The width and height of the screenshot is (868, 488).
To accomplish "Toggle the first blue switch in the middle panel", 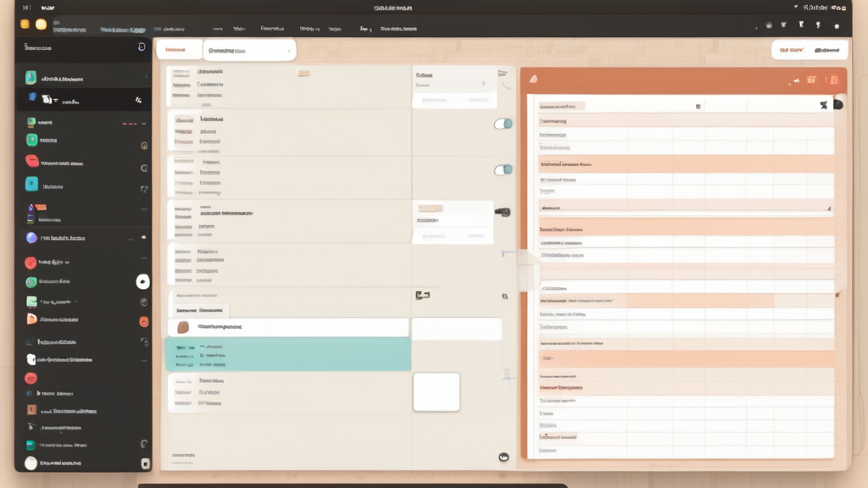I will (503, 124).
